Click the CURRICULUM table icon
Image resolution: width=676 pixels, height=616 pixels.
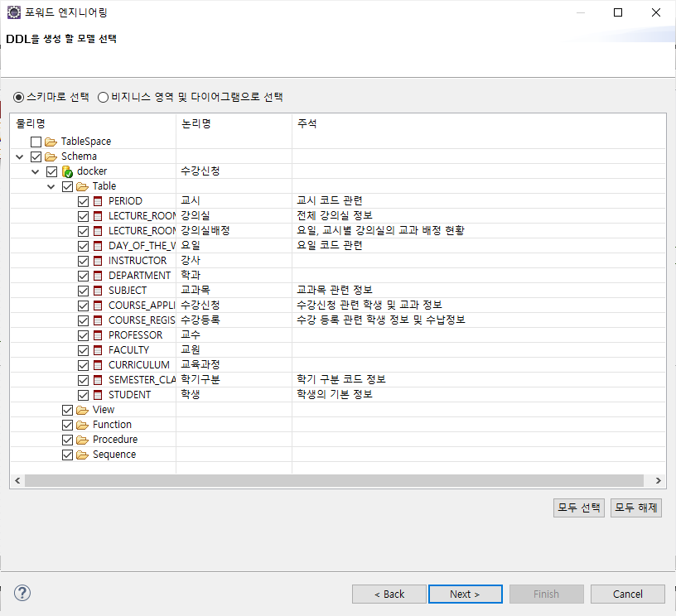[x=98, y=365]
